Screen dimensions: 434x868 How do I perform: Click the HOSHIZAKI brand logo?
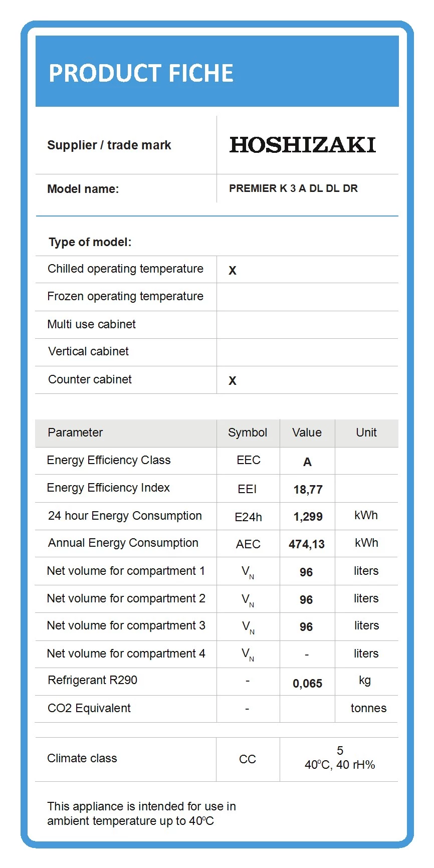coord(302,145)
